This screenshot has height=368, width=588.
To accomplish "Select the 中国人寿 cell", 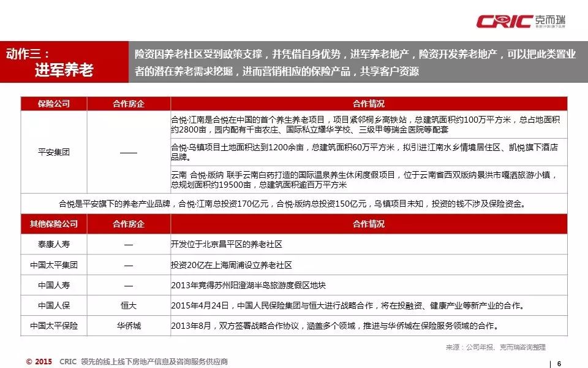I will pyautogui.click(x=54, y=285).
